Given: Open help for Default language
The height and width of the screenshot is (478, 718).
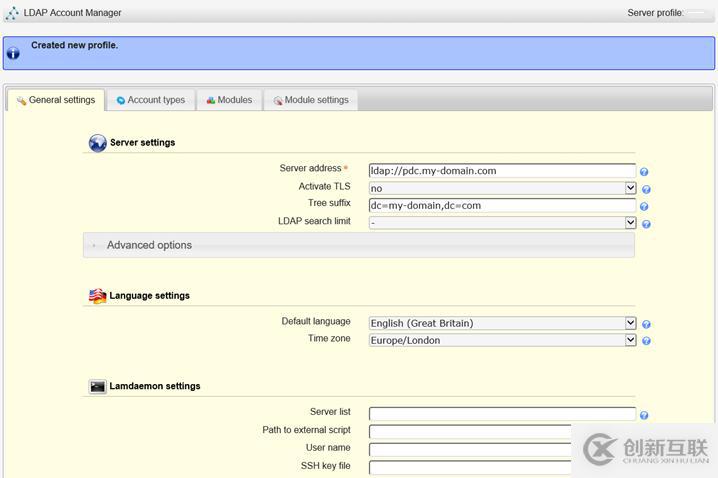Looking at the screenshot, I should [646, 324].
